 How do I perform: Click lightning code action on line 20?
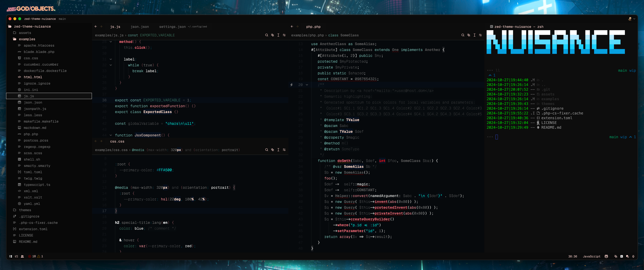click(x=291, y=85)
